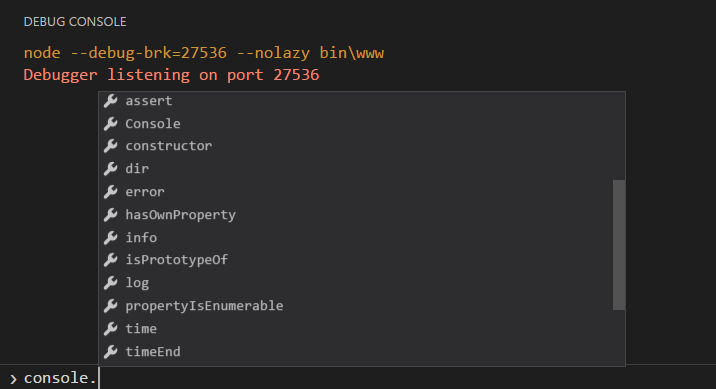The image size is (716, 389).
Task: Pick info from the suggestions
Action: click(x=356, y=237)
